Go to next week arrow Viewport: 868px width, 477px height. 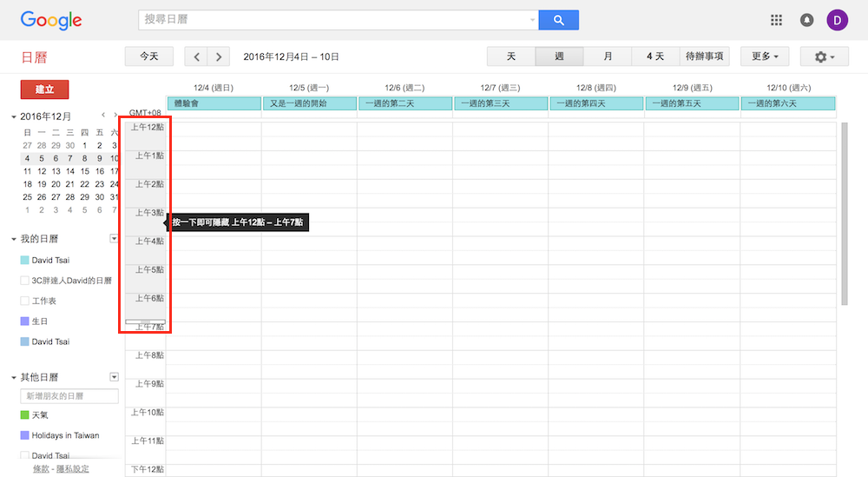[x=219, y=56]
